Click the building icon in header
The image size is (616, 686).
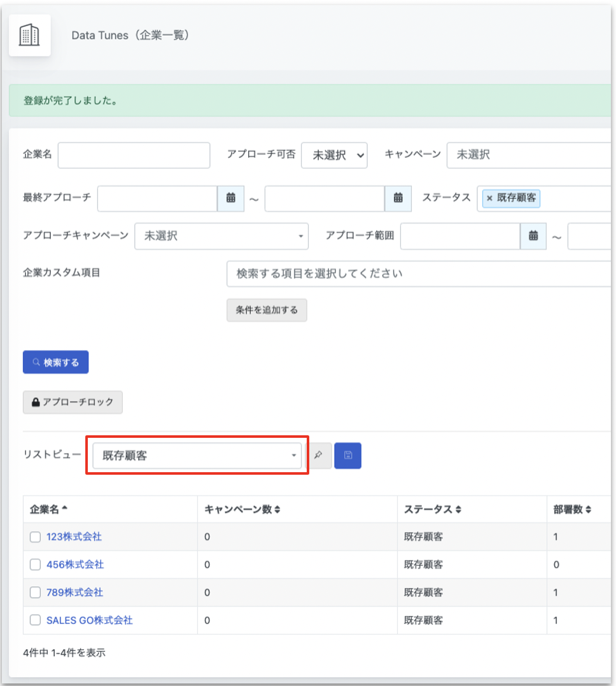29,35
